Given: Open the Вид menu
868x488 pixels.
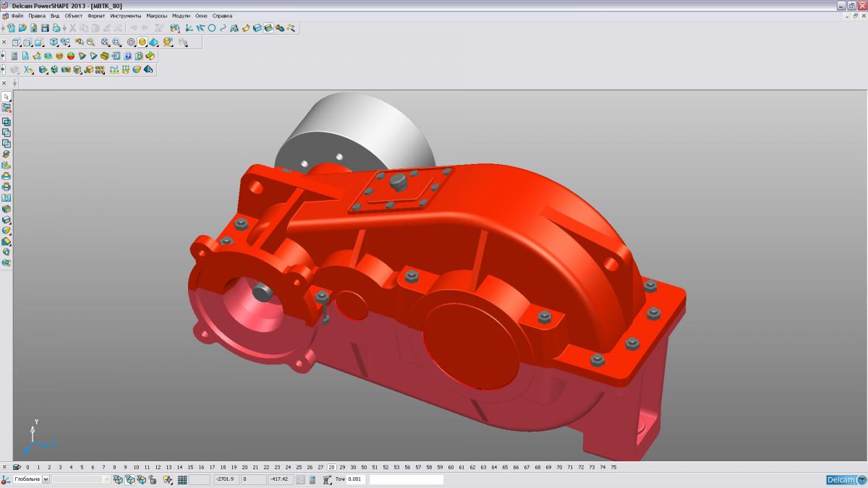Looking at the screenshot, I should click(55, 15).
